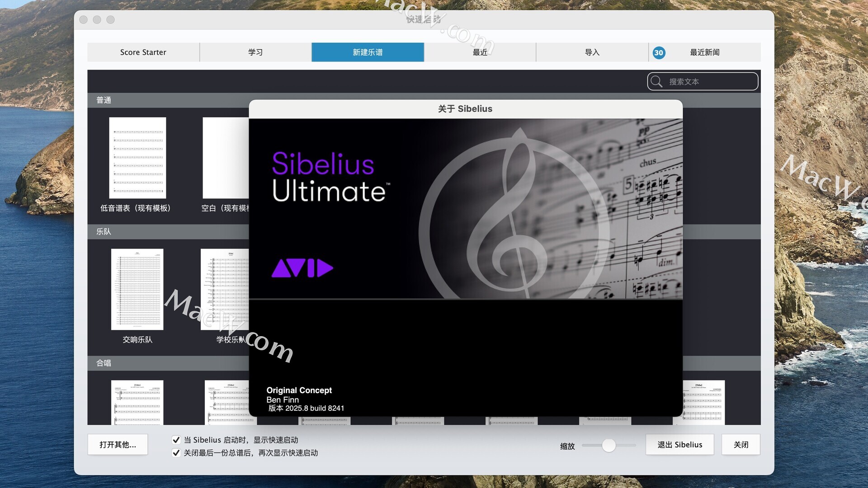
Task: Click the 退出 Sibelius button
Action: click(x=679, y=445)
